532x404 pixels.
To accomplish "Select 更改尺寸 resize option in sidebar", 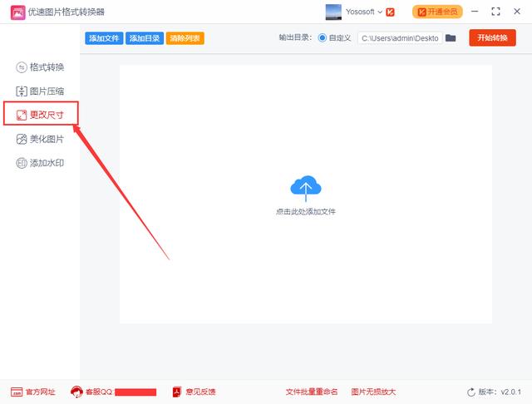I will pos(40,115).
